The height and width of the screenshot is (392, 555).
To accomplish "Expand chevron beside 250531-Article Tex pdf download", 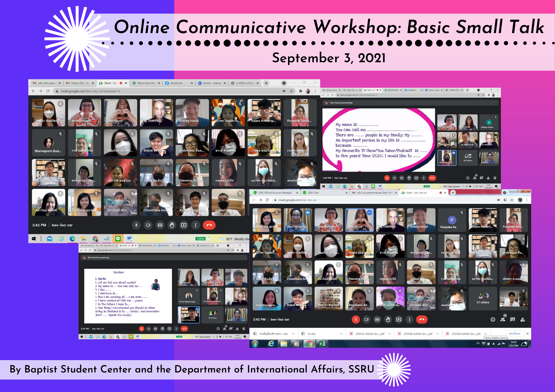I will point(389,334).
